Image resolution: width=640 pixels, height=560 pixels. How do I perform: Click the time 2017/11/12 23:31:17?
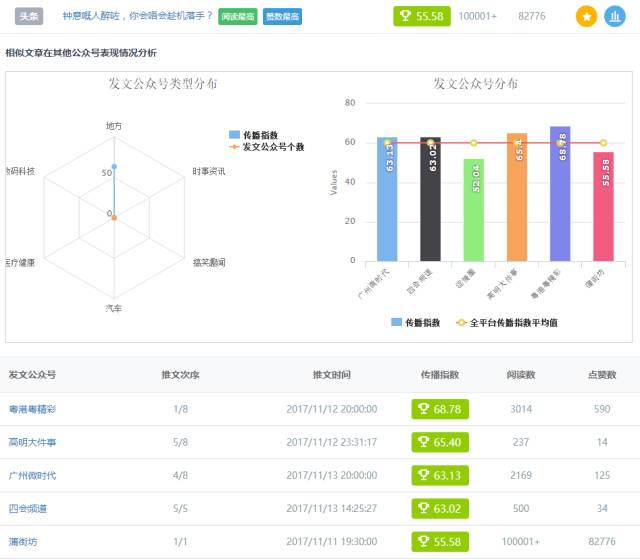(x=331, y=442)
